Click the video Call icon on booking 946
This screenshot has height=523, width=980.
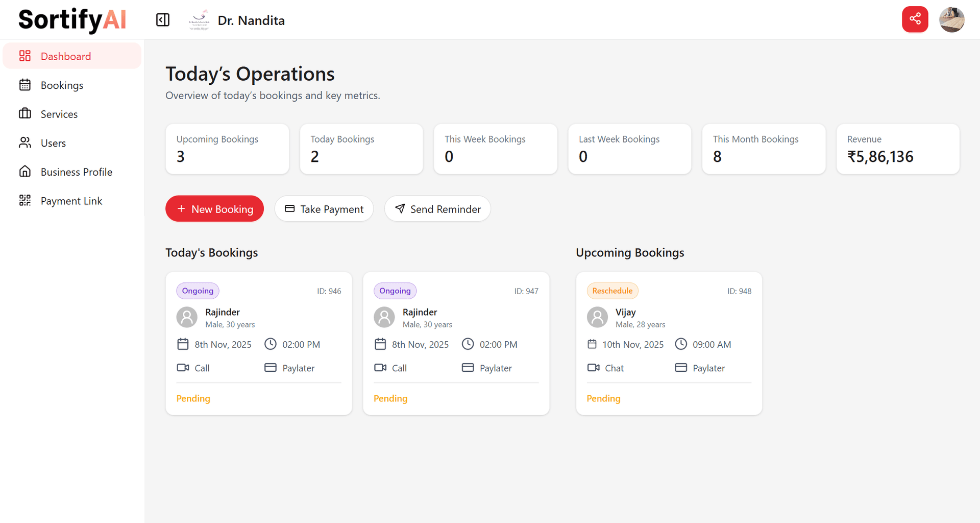183,368
